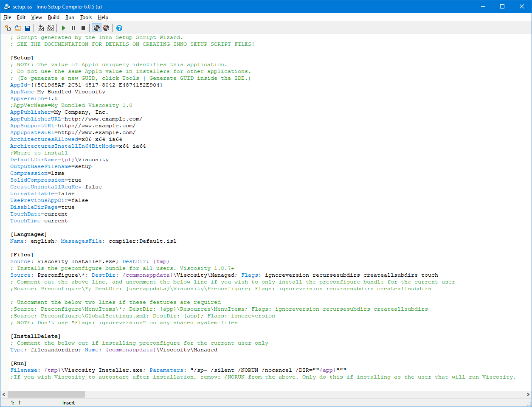This screenshot has height=407, width=532.
Task: Click the ;AppVerName commented line
Action: (x=71, y=105)
